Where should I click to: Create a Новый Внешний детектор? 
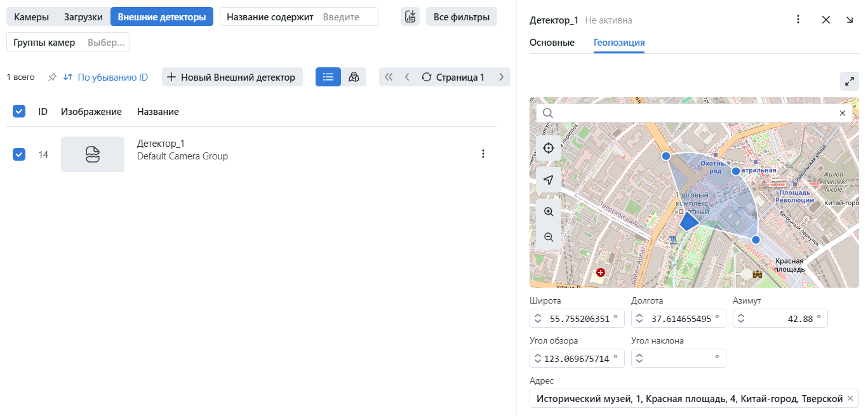(232, 76)
